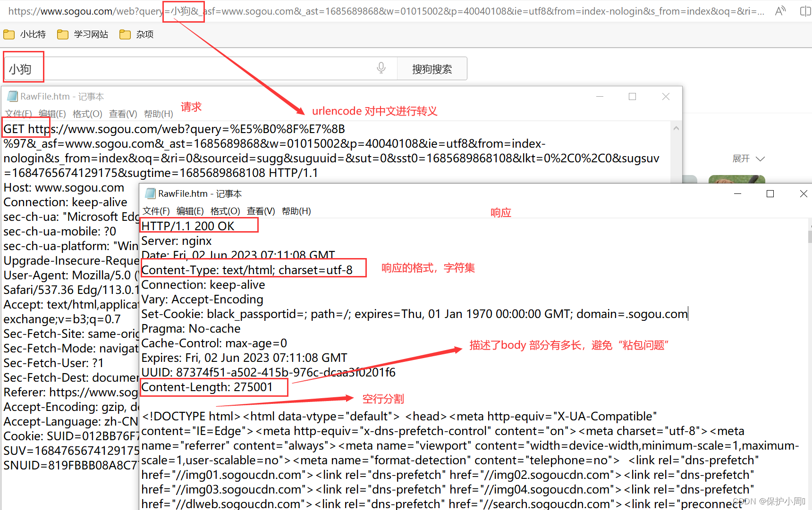This screenshot has height=510, width=812.
Task: Click the Sogou search input field
Action: [201, 69]
